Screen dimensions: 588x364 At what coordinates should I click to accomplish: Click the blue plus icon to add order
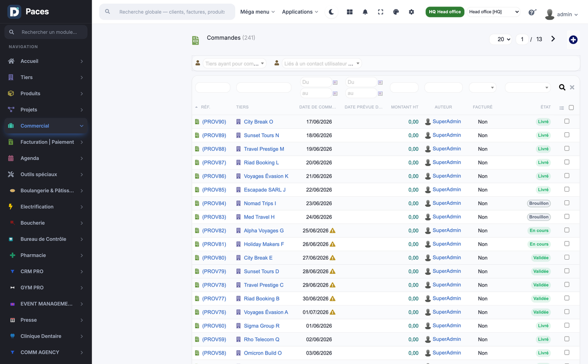coord(573,40)
